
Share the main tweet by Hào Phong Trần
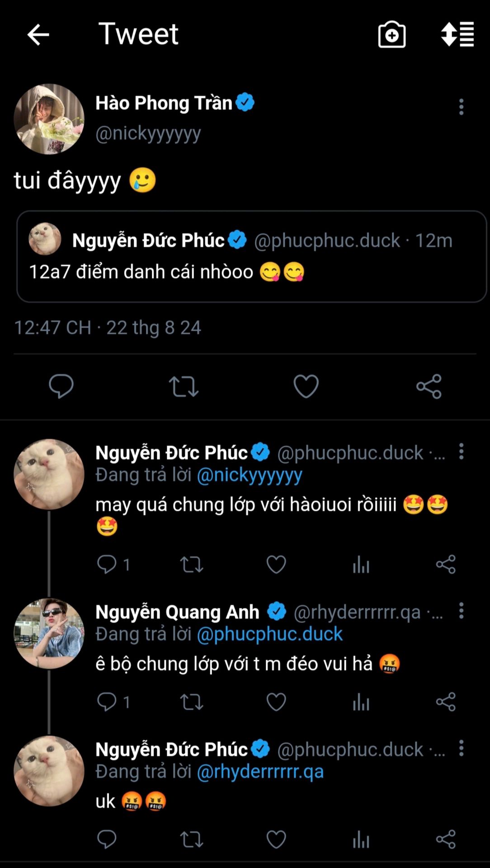429,386
